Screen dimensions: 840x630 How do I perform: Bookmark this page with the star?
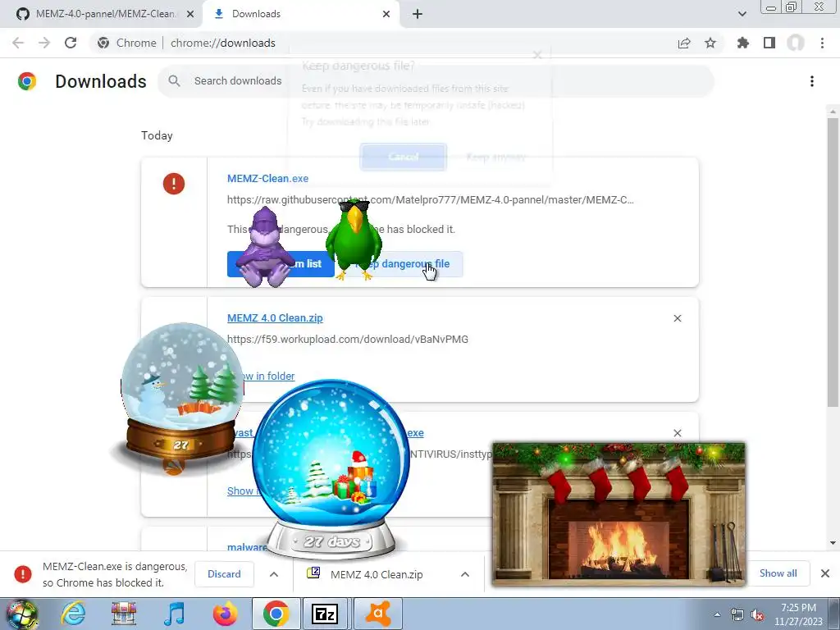tap(710, 43)
